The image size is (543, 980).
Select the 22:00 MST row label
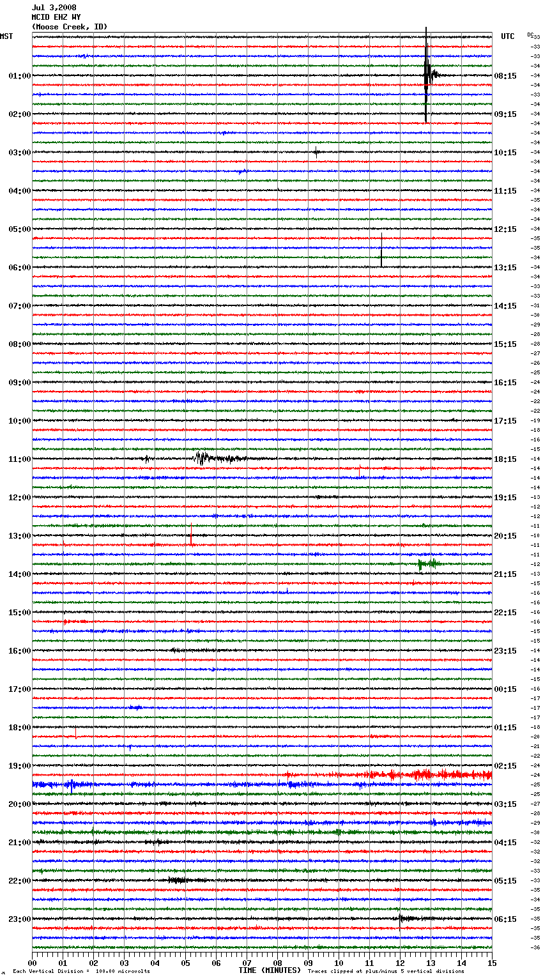click(x=20, y=881)
